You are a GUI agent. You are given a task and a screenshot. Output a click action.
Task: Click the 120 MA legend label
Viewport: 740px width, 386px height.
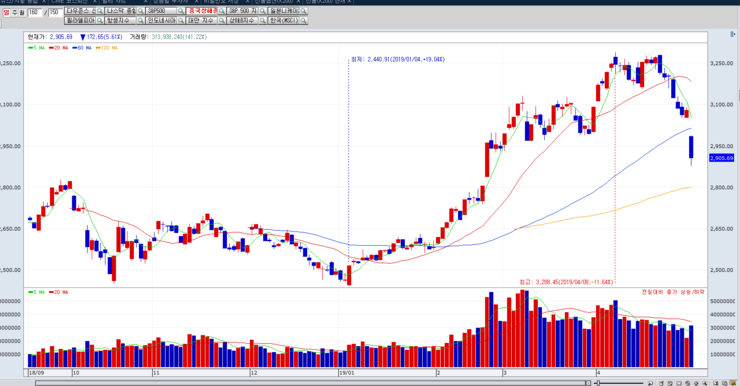tap(106, 48)
